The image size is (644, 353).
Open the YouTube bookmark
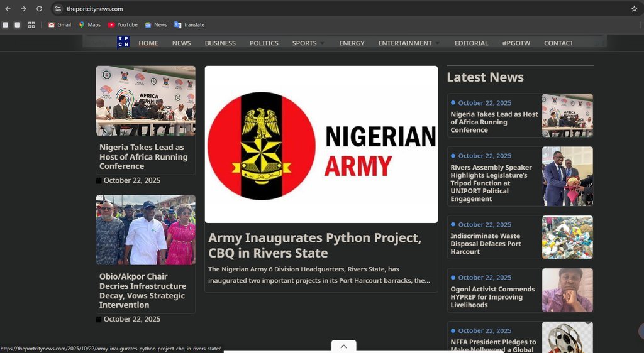[x=123, y=25]
